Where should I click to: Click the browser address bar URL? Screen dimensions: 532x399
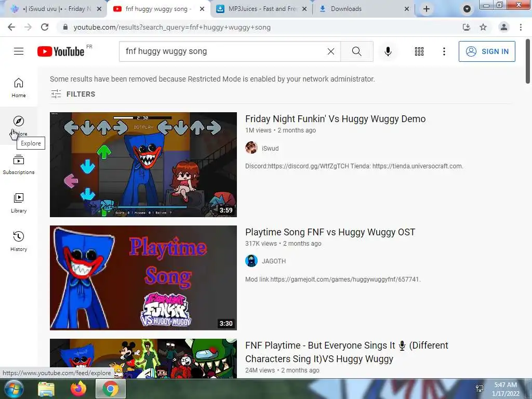pos(172,27)
